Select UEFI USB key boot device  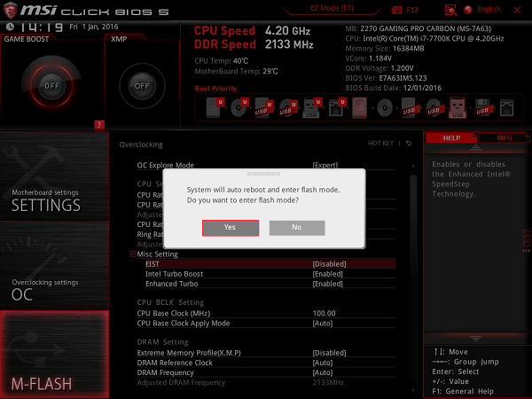click(x=312, y=107)
